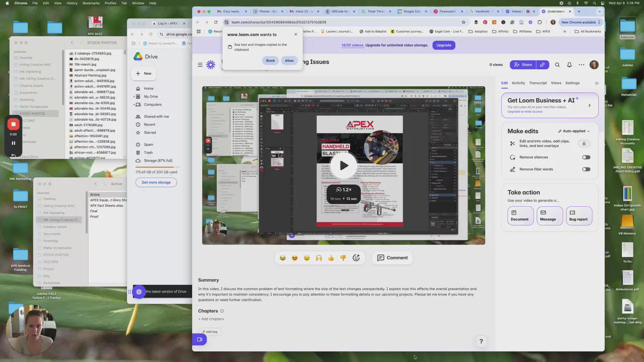Stop the Loom recording with the red button

(14, 124)
